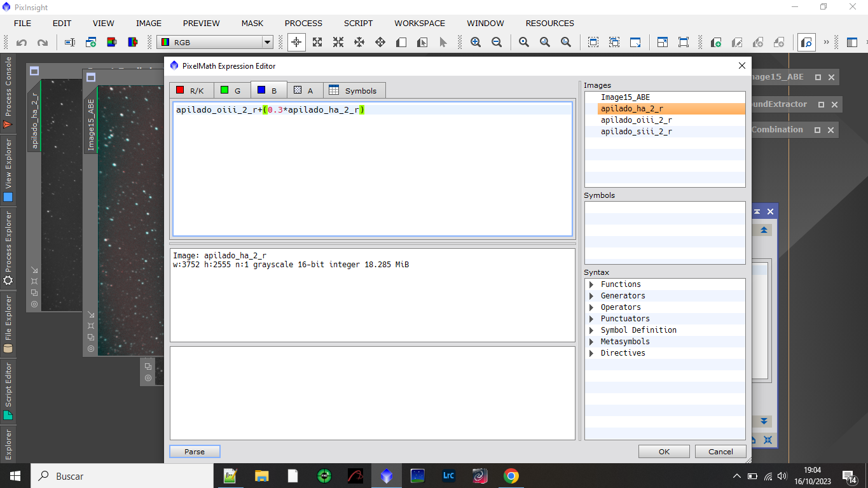The image size is (868, 488).
Task: Select the B expression tab
Action: pos(268,90)
